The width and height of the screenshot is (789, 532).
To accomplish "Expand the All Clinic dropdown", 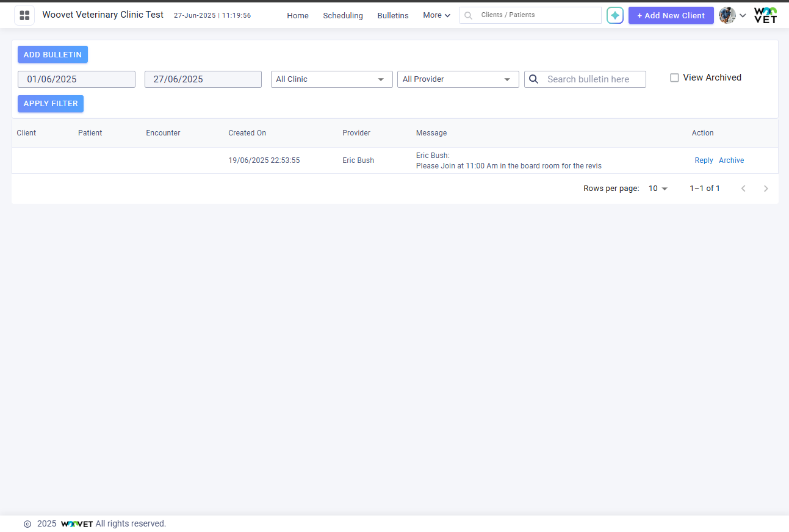I will pyautogui.click(x=331, y=79).
